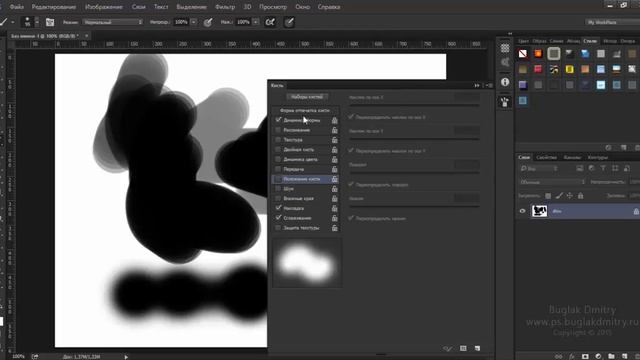Click the brush stroke preview thumbnail

click(307, 263)
